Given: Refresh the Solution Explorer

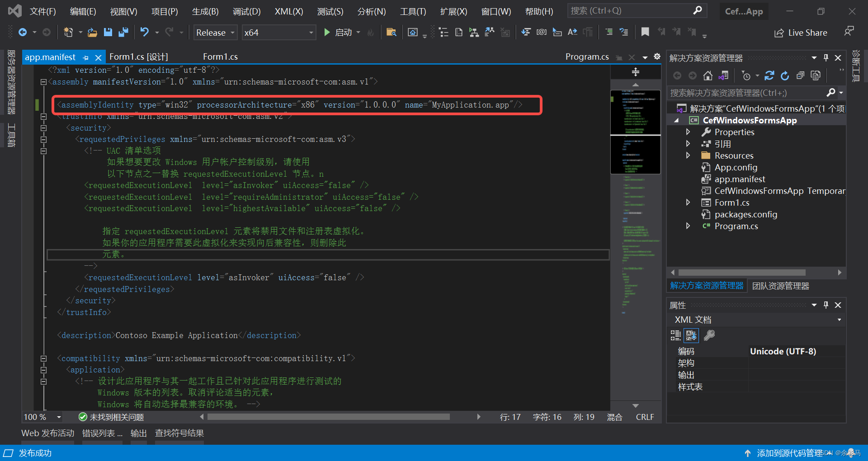Looking at the screenshot, I should click(784, 75).
